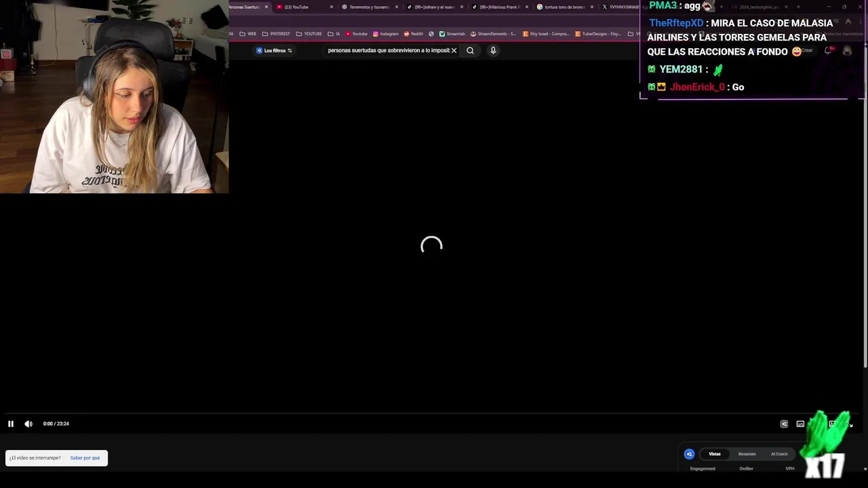
Task: Open the AI Coach tab
Action: 779,454
